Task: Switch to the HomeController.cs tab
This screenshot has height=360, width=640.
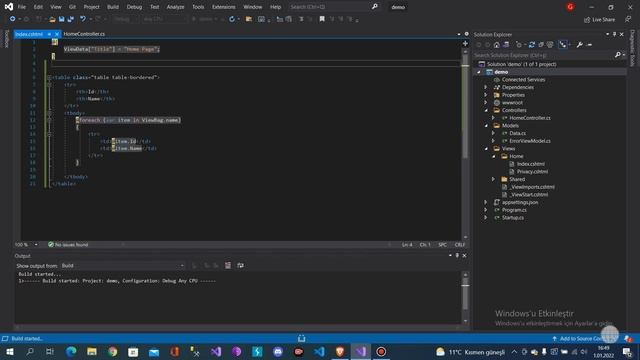Action: (x=84, y=34)
